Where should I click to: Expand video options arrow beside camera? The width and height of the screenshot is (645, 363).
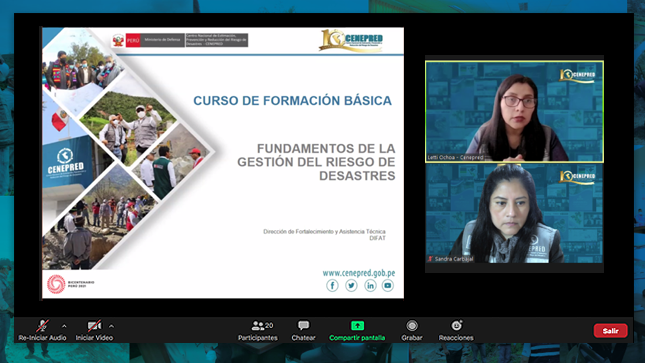111,326
